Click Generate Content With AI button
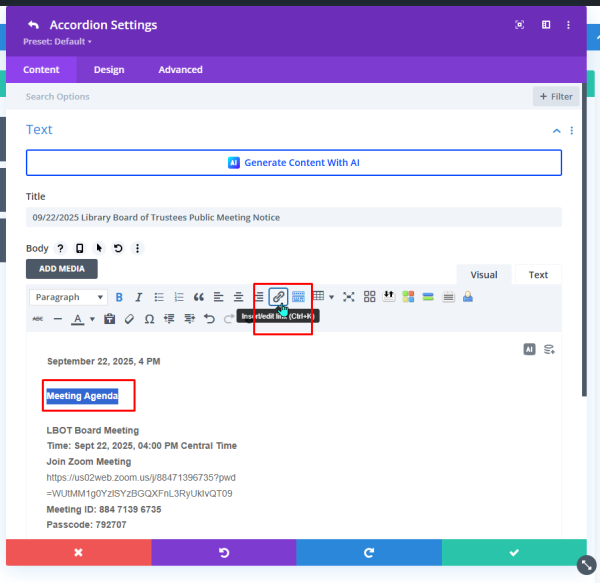Viewport: 600px width, 583px height. pyautogui.click(x=294, y=162)
